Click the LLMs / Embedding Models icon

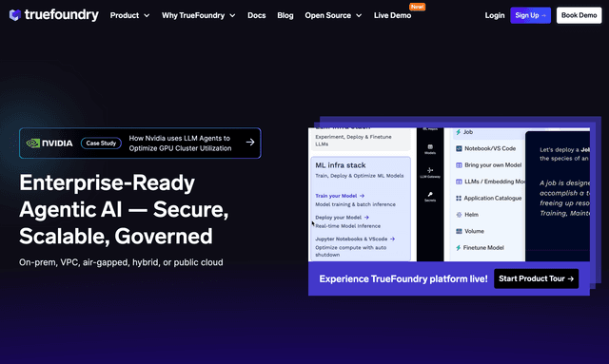tap(459, 182)
